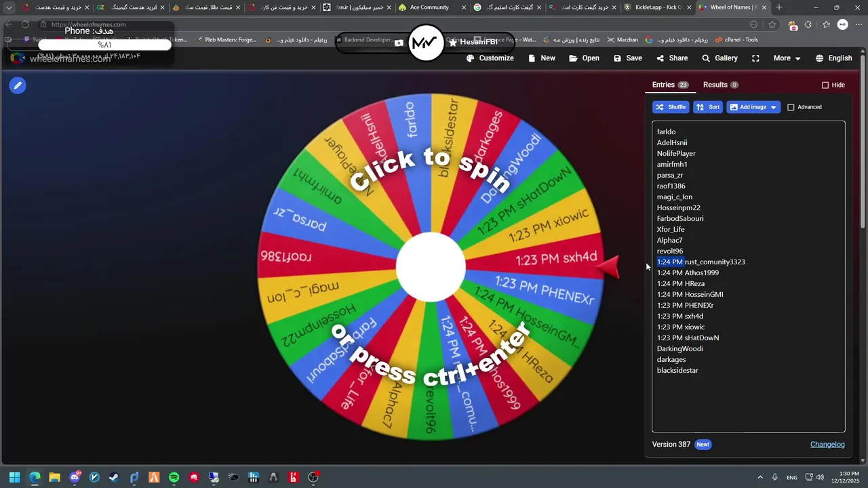Open File Explorer from taskbar

54,477
